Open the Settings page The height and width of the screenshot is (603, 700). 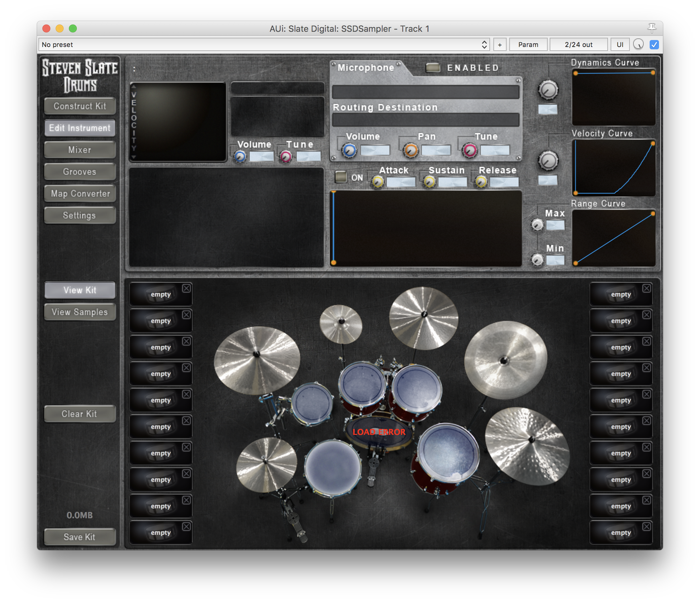coord(80,215)
